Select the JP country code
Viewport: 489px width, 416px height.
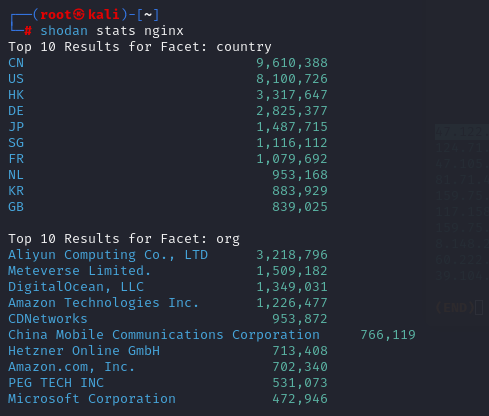pyautogui.click(x=16, y=127)
